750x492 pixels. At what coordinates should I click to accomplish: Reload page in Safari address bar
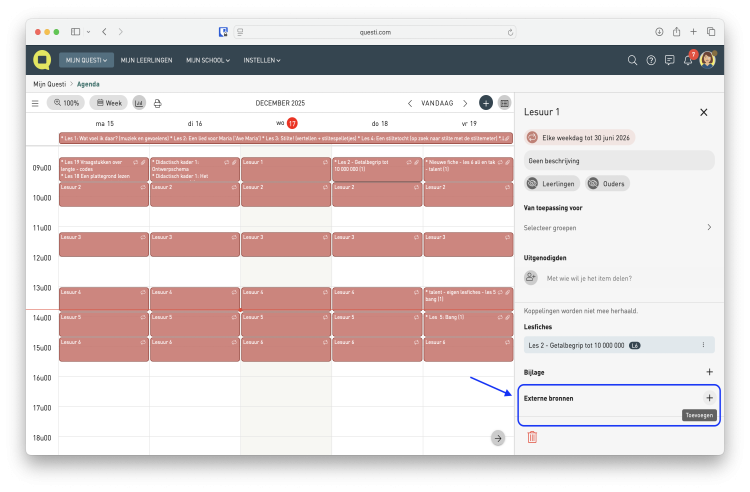510,32
